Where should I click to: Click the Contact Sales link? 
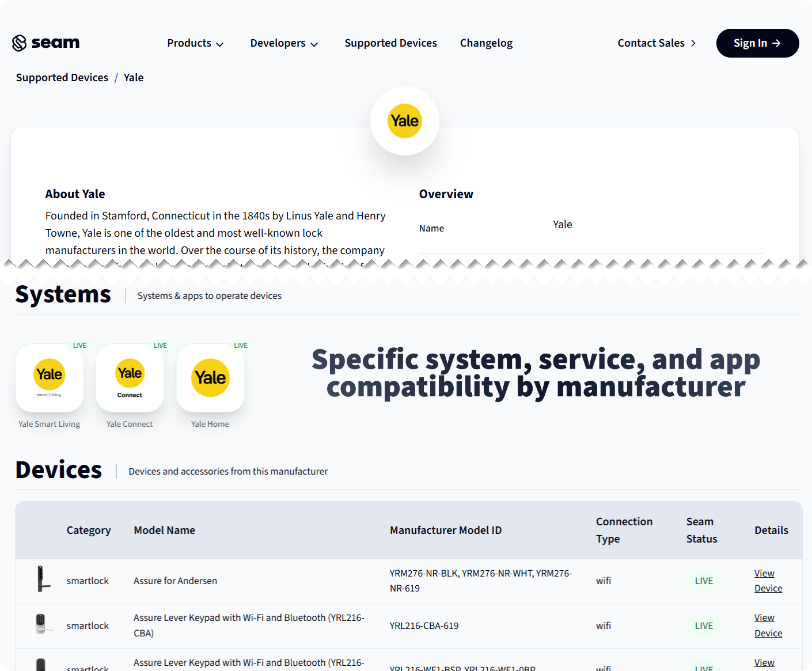(x=657, y=43)
